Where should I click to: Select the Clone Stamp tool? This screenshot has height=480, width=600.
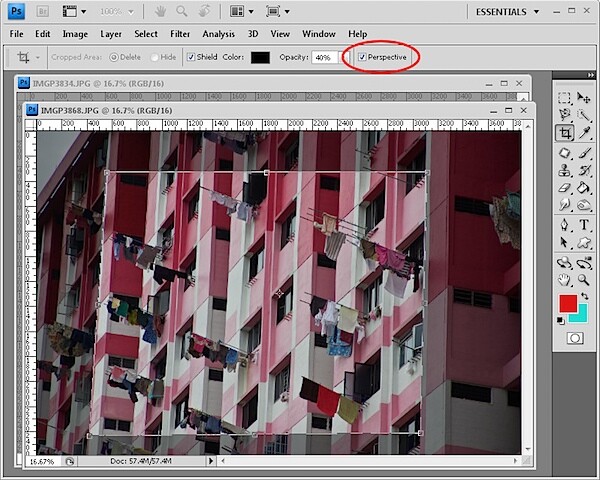pyautogui.click(x=564, y=170)
